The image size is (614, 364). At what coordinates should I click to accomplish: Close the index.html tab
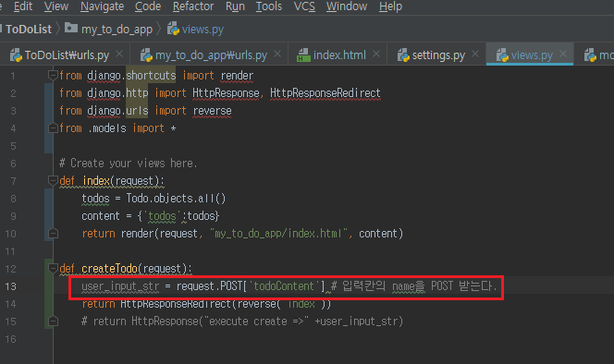coord(376,54)
